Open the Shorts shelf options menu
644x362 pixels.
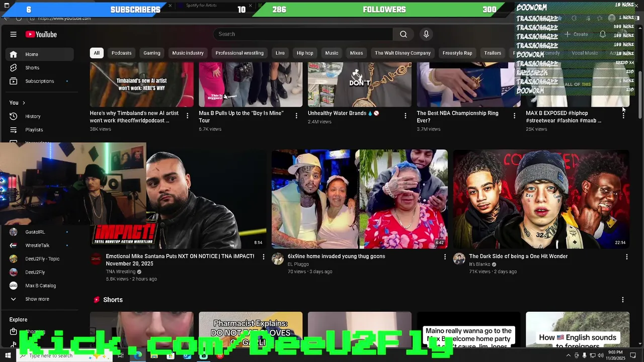pos(622,300)
